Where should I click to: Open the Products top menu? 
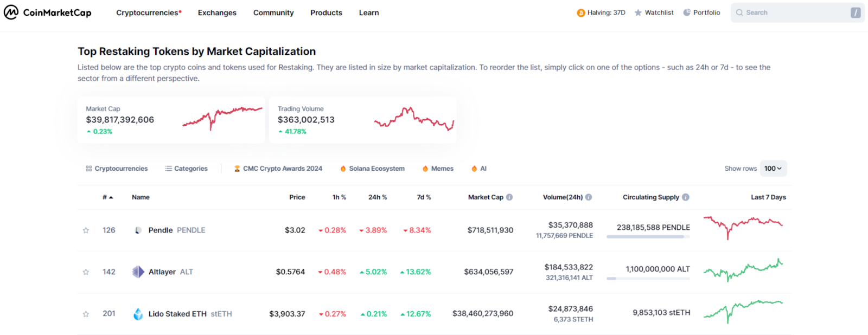(x=326, y=12)
